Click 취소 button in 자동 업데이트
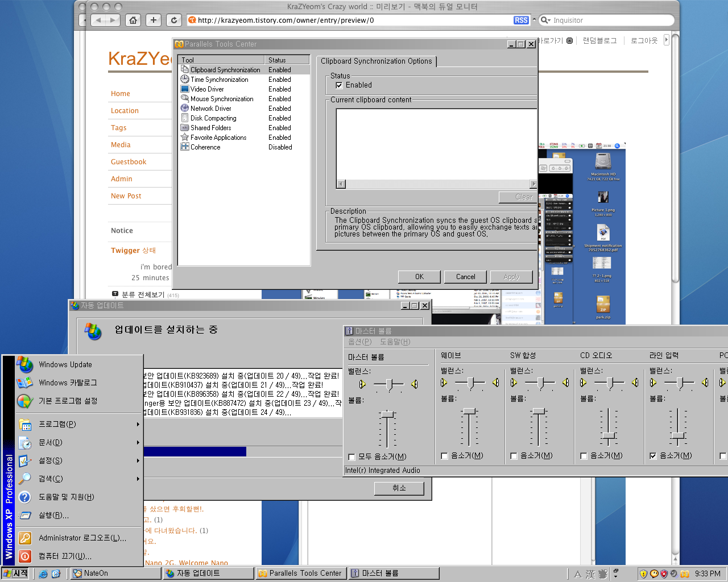The image size is (728, 582). point(399,488)
